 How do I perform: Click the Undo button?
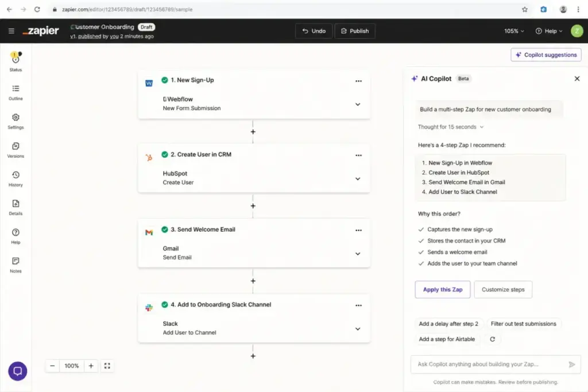pos(314,31)
